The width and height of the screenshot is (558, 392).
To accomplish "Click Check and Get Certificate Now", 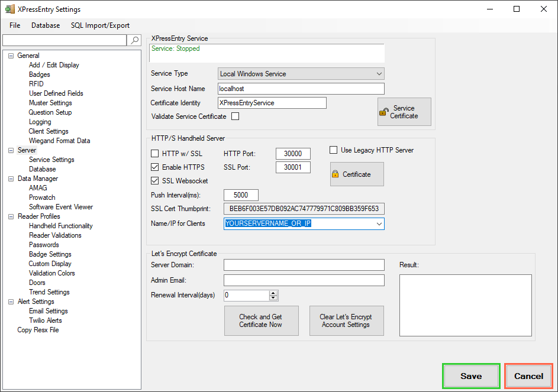I will (260, 320).
